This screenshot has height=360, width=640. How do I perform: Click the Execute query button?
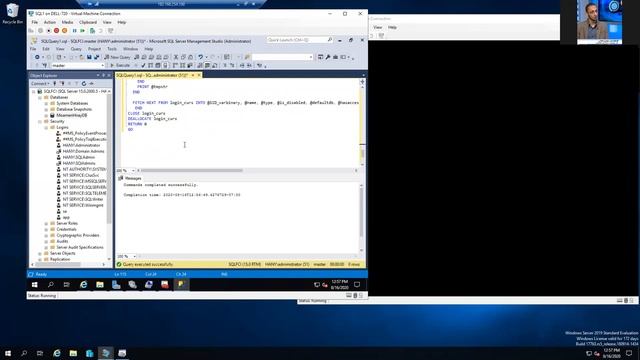120,65
